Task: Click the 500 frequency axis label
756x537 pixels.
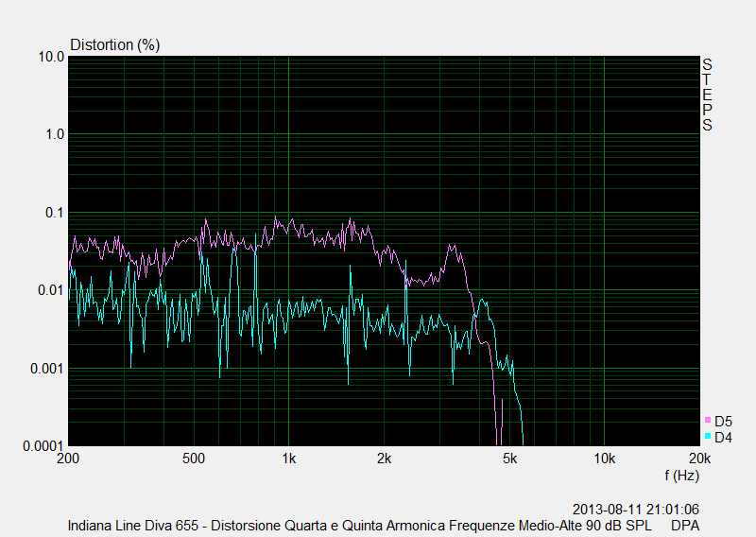Action: pyautogui.click(x=194, y=459)
